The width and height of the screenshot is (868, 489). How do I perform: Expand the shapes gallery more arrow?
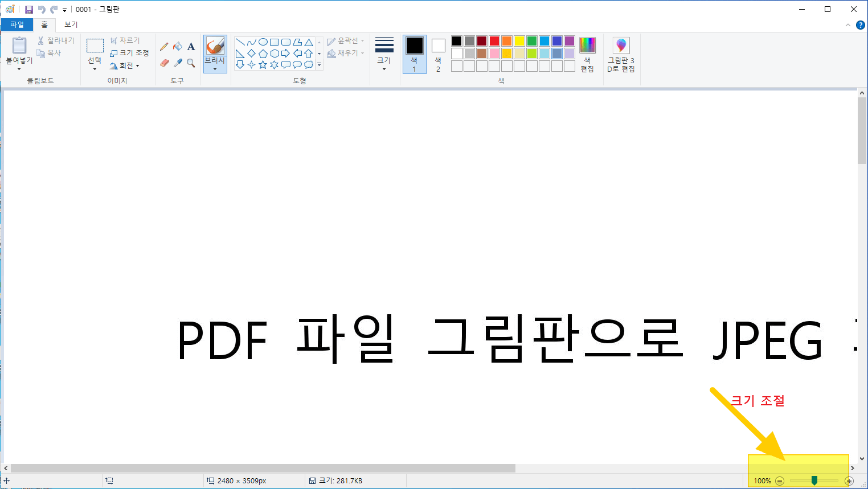319,65
